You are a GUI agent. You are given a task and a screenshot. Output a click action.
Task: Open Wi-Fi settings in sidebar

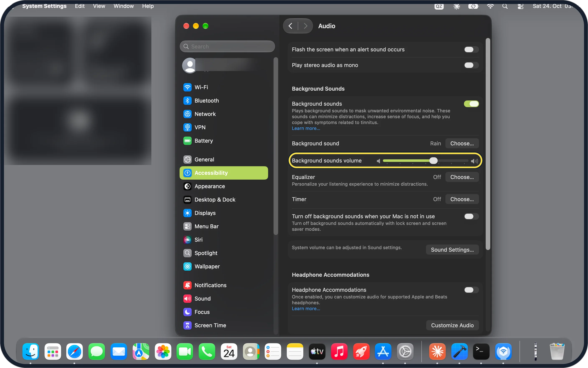click(224, 87)
